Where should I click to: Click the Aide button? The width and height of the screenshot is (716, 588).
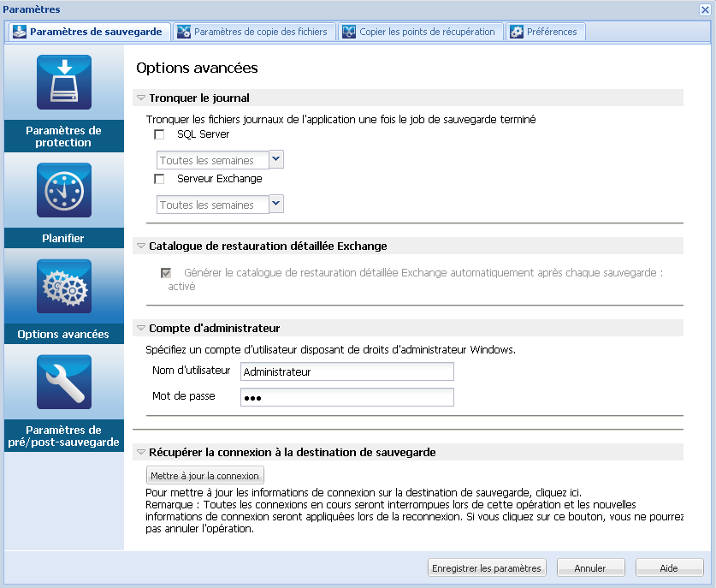(x=669, y=567)
